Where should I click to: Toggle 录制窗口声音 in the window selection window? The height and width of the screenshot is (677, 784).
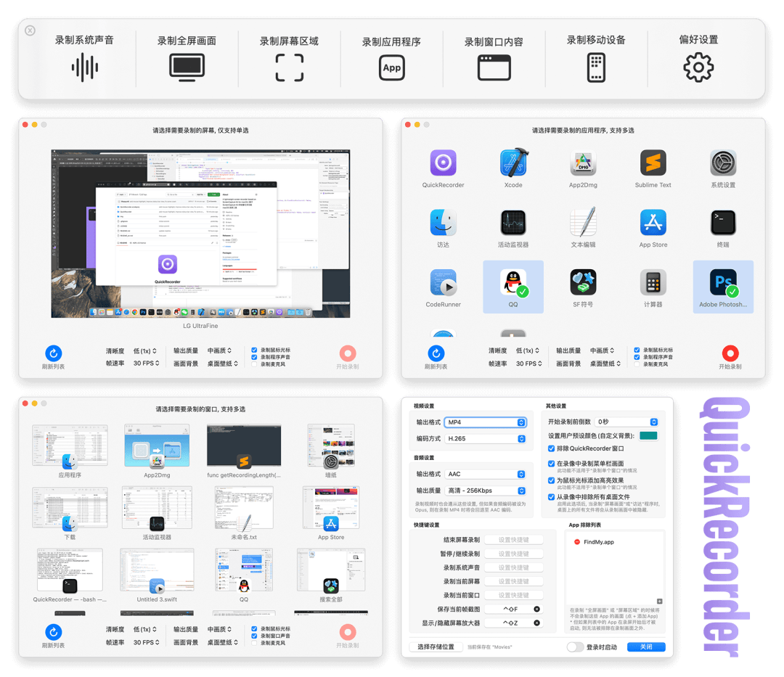pyautogui.click(x=254, y=636)
